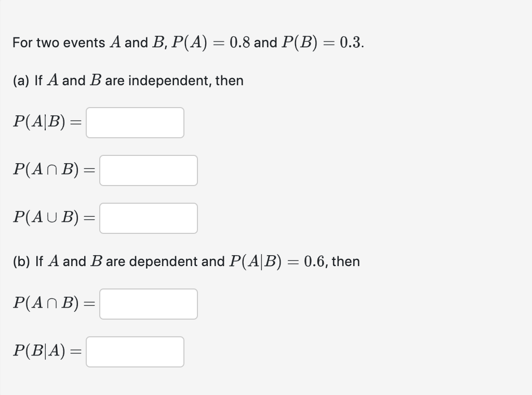Click the part (b) heading text

click(x=21, y=261)
